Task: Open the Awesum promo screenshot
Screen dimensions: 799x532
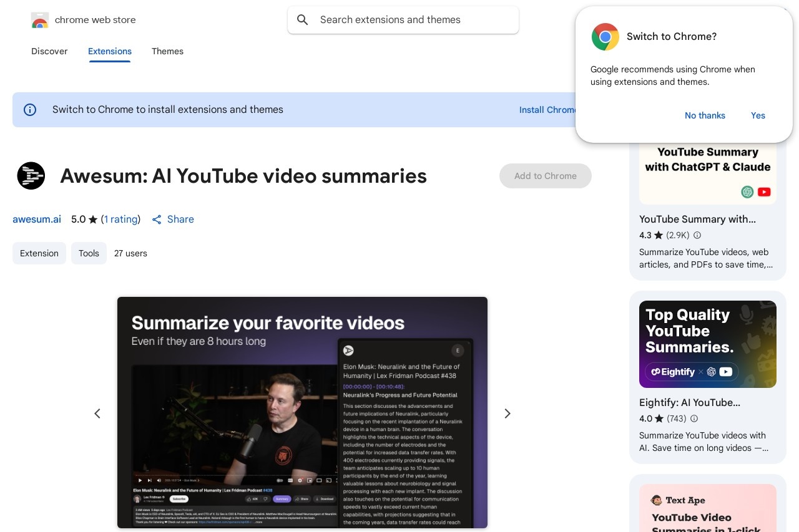Action: point(302,412)
